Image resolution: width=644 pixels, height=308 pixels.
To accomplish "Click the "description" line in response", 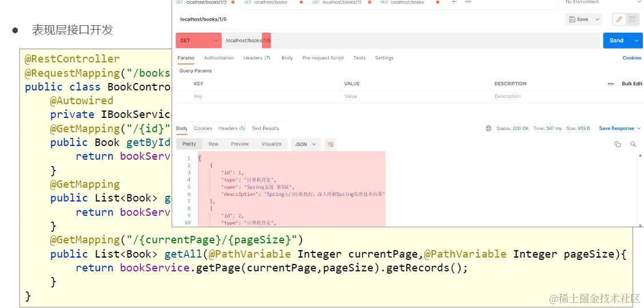I will point(303,194).
